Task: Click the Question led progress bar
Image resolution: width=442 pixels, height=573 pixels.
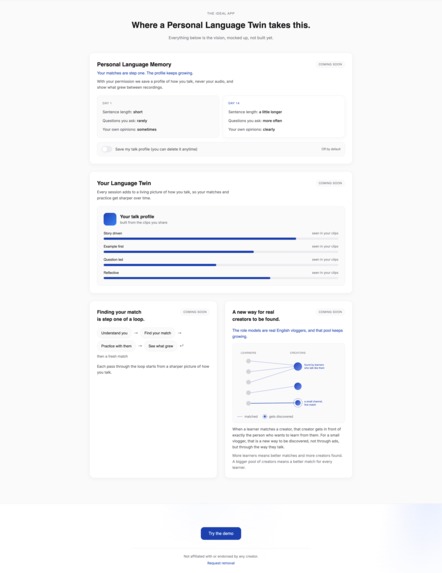Action: tap(221, 265)
